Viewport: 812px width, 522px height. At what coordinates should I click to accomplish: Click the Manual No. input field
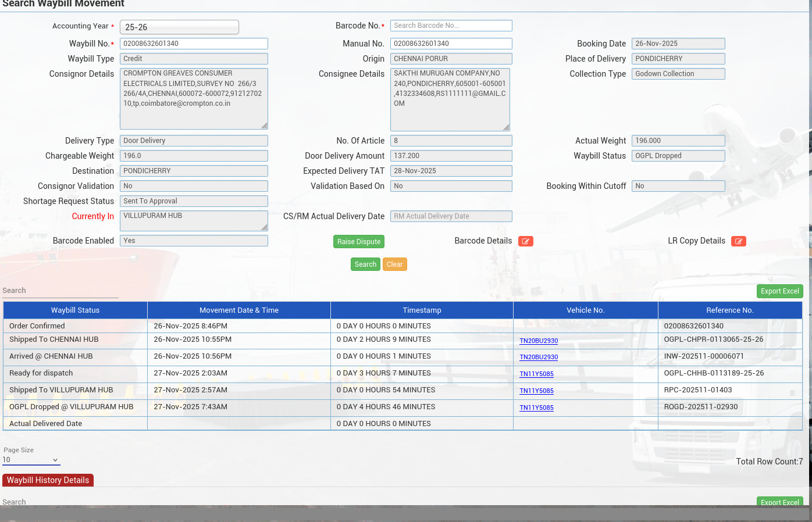click(451, 44)
